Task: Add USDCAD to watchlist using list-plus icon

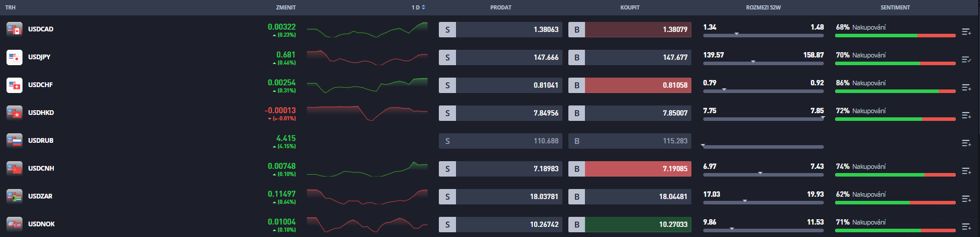Action: 966,32
